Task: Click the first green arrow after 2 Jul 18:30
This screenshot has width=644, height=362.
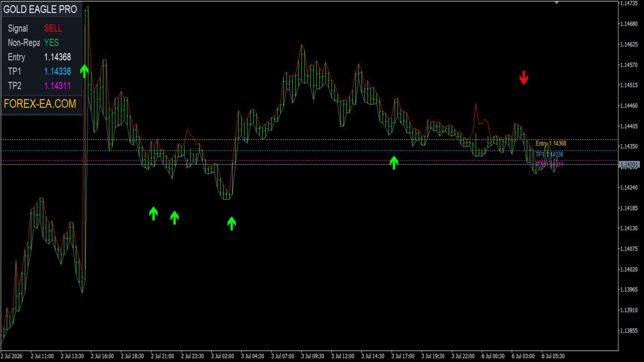Action: pyautogui.click(x=153, y=214)
